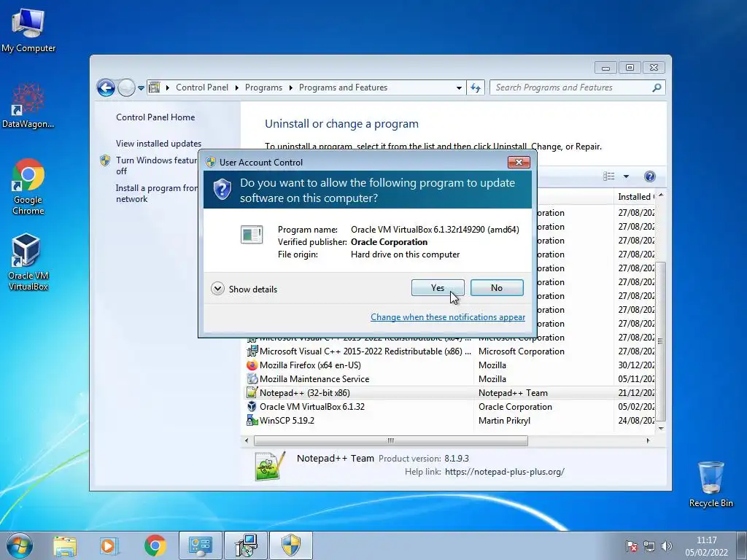Screen dimensions: 747x560
Task: Go forward in Control Panel window
Action: click(x=126, y=87)
